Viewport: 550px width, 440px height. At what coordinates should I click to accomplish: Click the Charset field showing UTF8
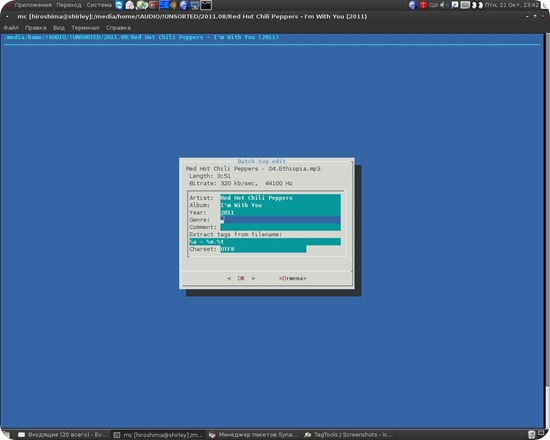click(x=263, y=249)
